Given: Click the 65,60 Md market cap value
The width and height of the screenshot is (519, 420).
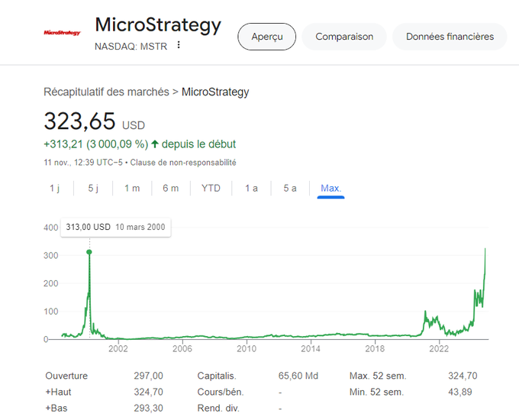Looking at the screenshot, I should (x=298, y=376).
